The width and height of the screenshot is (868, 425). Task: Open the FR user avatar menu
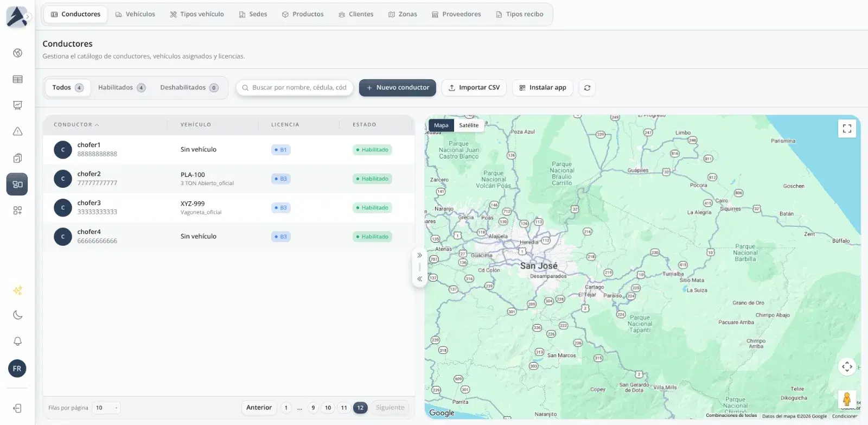17,369
